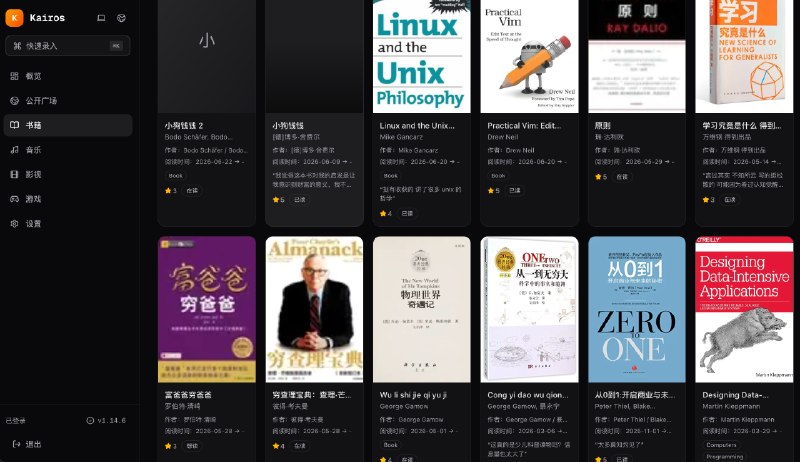Click the Designing Data-... title
This screenshot has height=462, width=800.
coord(735,395)
